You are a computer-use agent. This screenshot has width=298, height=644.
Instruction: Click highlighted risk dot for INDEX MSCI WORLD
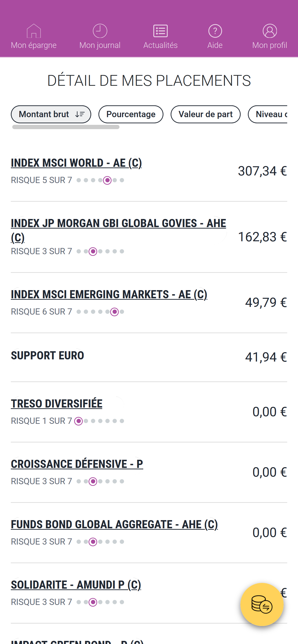pyautogui.click(x=107, y=180)
